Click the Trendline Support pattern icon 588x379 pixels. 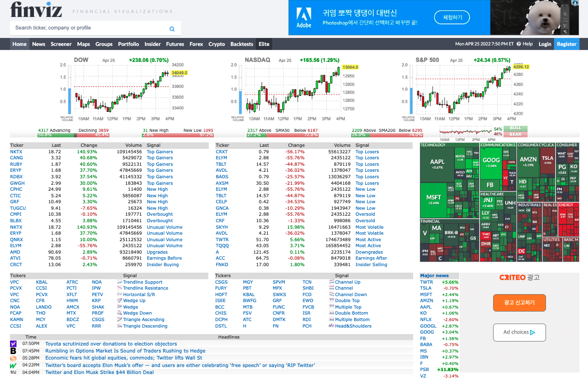[x=119, y=282]
